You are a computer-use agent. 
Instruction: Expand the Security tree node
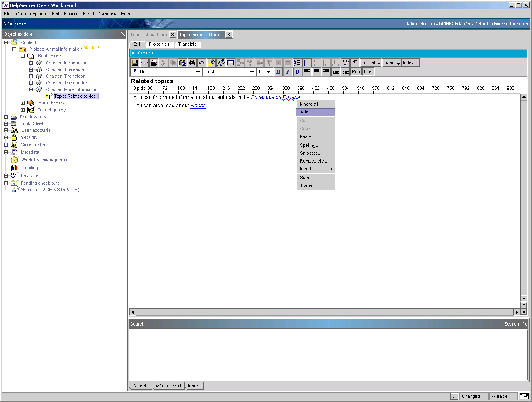pos(6,137)
